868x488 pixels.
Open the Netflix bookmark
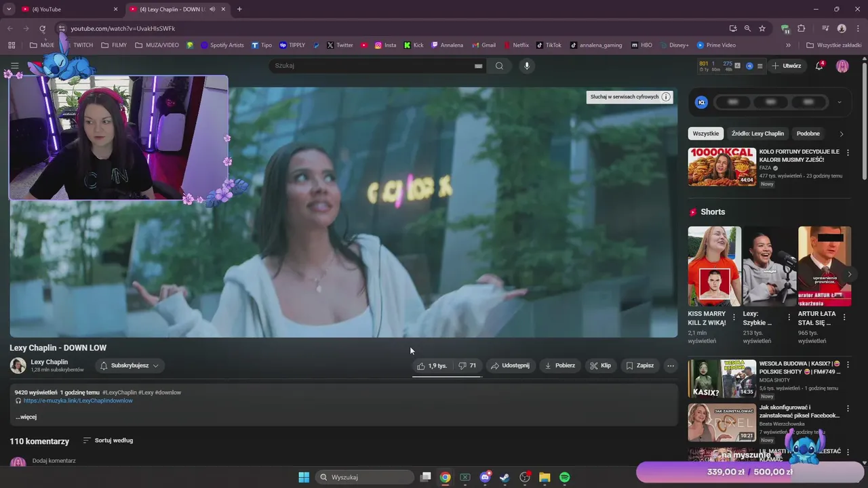[x=515, y=45]
